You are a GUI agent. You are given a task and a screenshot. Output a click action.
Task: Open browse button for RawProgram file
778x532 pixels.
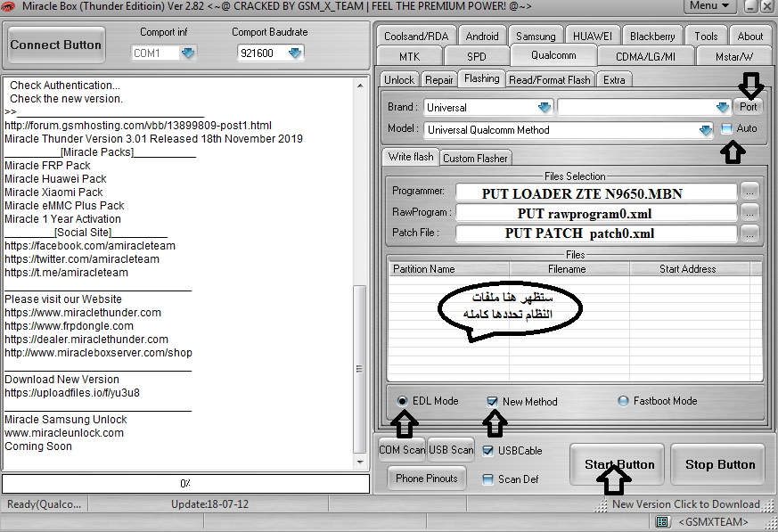(x=749, y=212)
